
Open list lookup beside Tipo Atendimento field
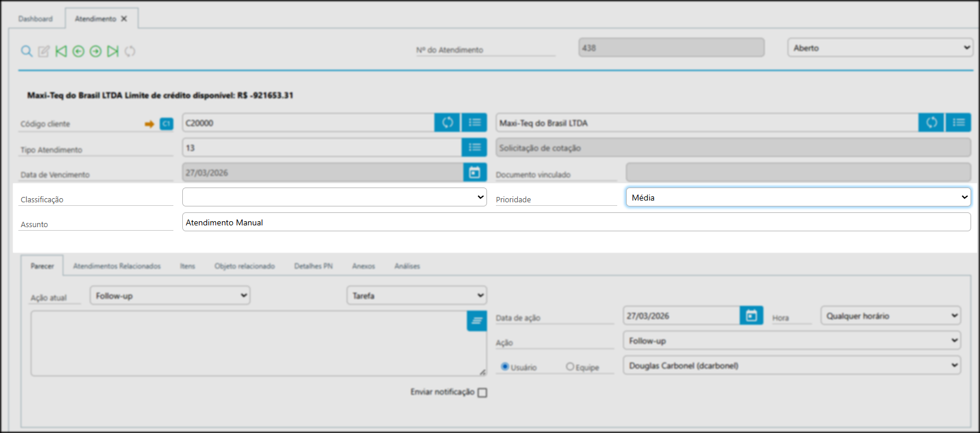(x=474, y=147)
